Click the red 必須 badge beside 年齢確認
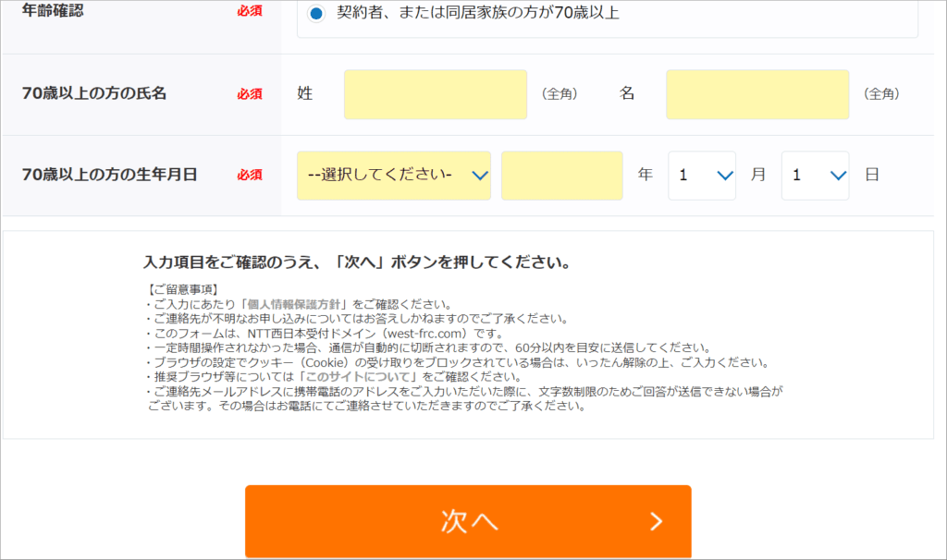This screenshot has width=947, height=560. [251, 11]
